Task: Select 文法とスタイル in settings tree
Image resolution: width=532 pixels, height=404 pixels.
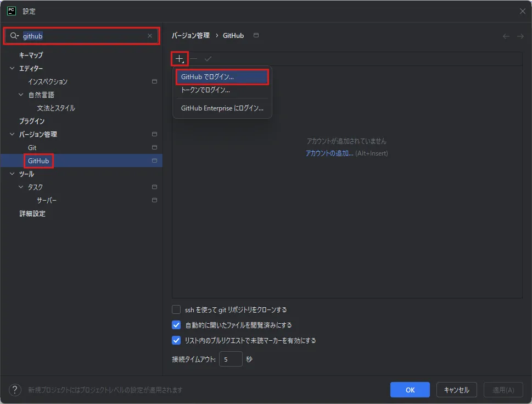Action: (x=56, y=108)
